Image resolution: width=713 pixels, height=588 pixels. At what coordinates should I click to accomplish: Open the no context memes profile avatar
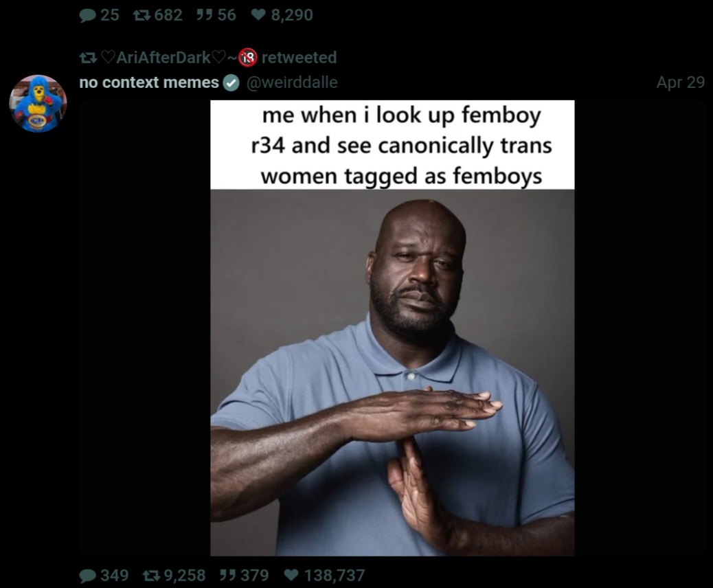click(x=38, y=103)
